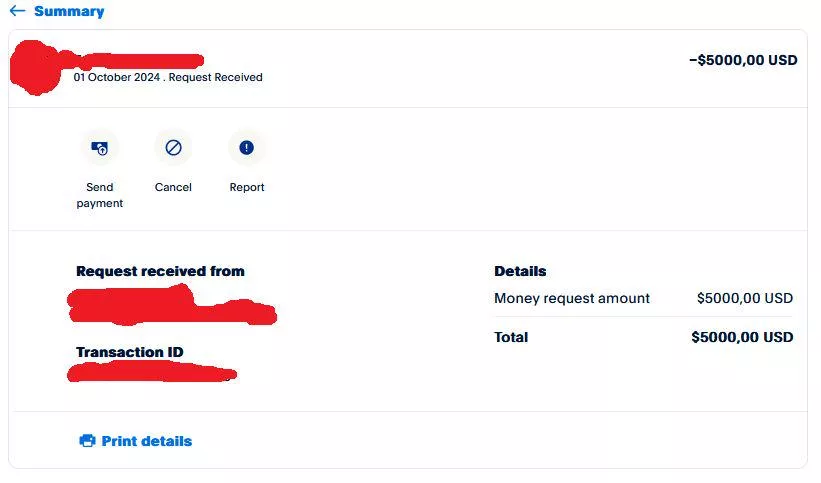The width and height of the screenshot is (821, 483).
Task: Click the 01 October 2024 Request Received text
Action: (168, 77)
